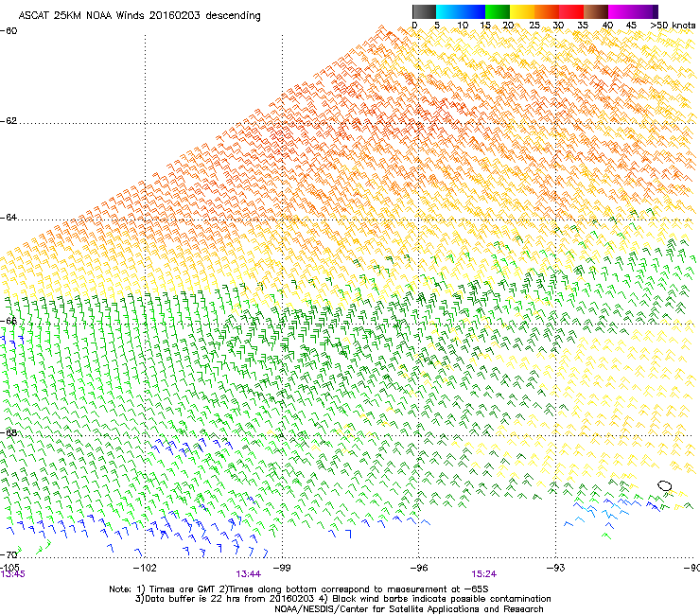
Task: Click the purple 15:24 swath time label
Action: [484, 574]
